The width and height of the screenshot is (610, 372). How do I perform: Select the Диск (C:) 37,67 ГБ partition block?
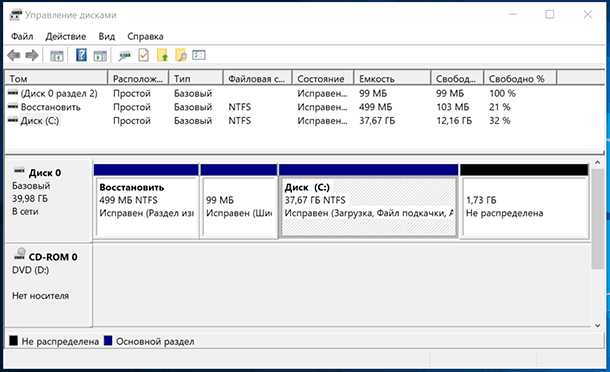(x=368, y=201)
